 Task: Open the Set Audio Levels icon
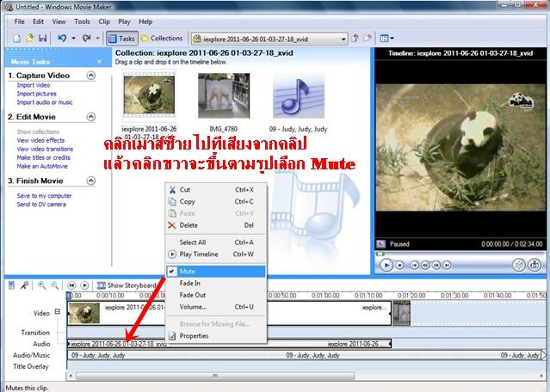11,285
